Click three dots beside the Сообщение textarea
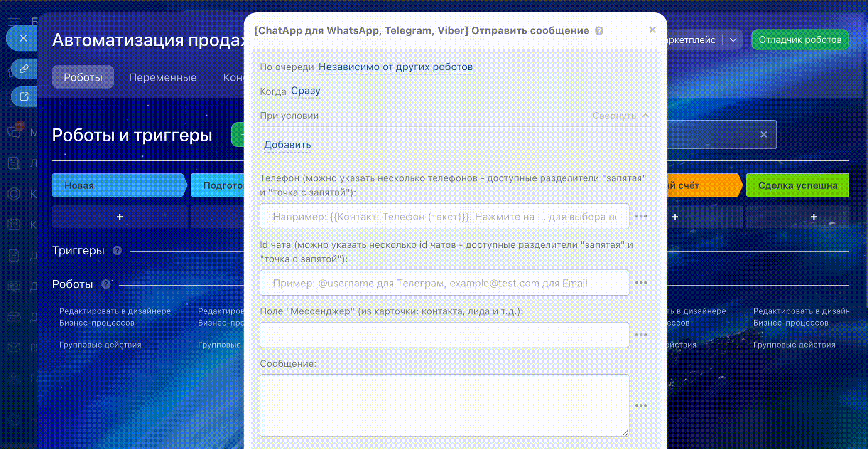The image size is (868, 449). [641, 405]
